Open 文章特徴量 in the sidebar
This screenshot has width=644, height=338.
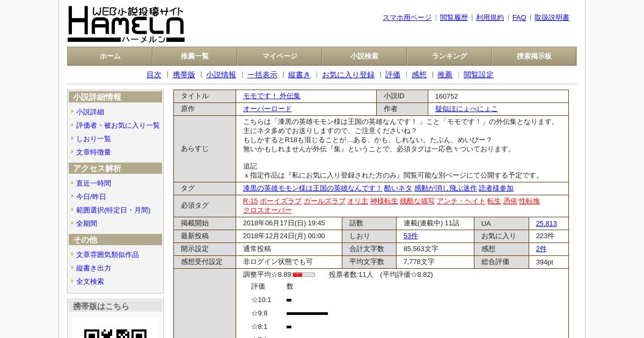[93, 152]
